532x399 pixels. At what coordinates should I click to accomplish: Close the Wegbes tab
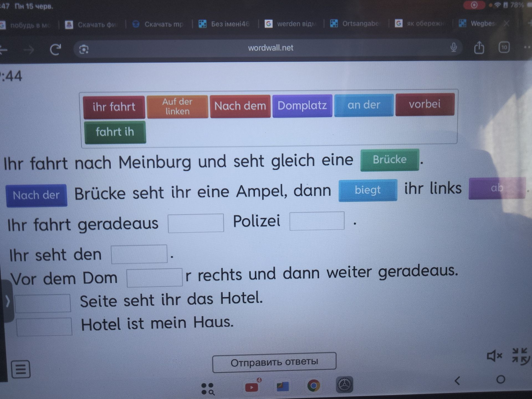(x=507, y=24)
